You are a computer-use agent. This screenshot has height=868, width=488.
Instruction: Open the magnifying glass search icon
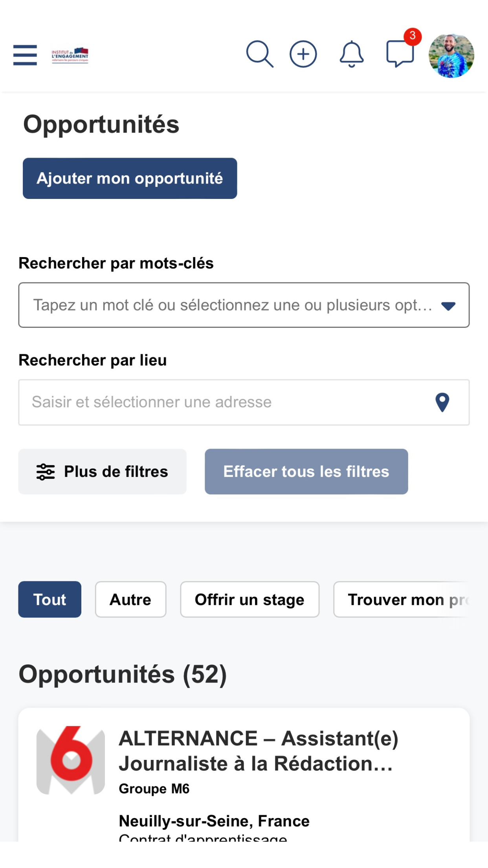tap(260, 54)
